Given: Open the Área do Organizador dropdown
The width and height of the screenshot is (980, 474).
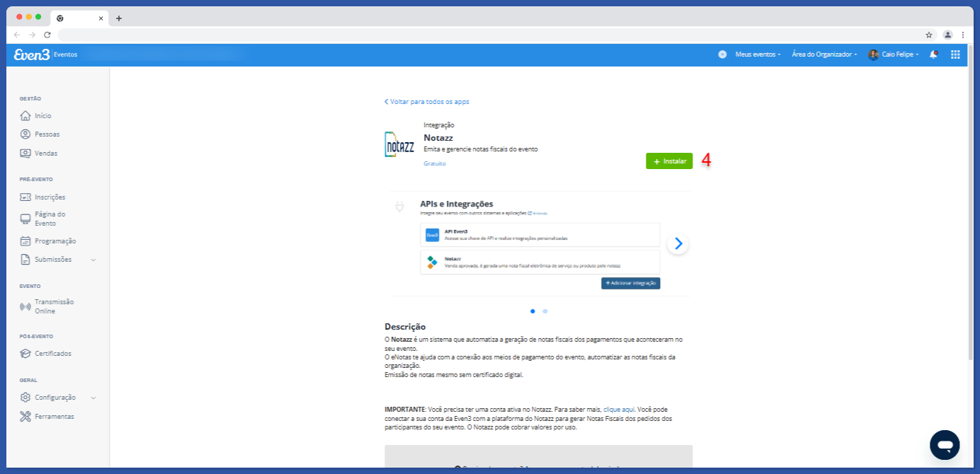Looking at the screenshot, I should pos(824,54).
